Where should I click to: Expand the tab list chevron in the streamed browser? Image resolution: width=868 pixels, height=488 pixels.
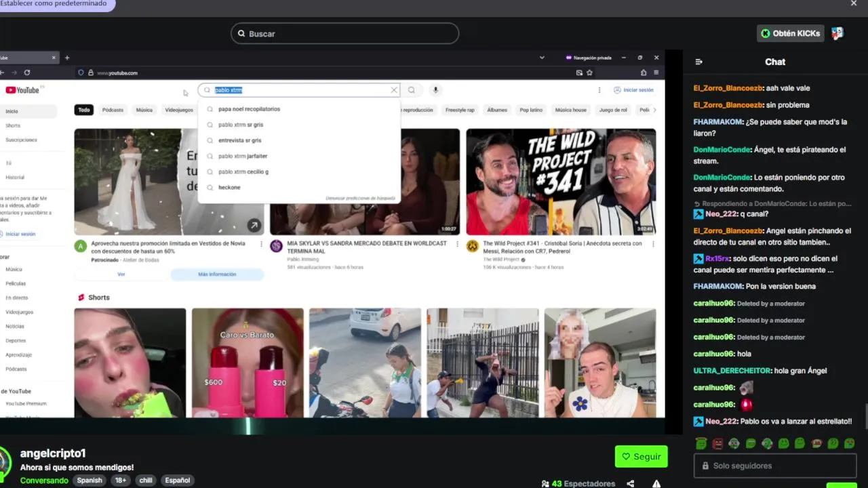pos(542,58)
